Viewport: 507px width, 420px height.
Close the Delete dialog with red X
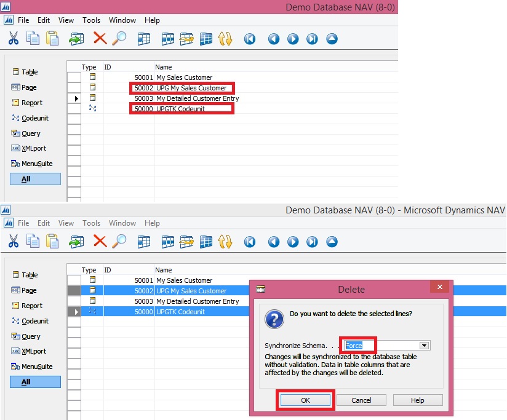point(439,288)
